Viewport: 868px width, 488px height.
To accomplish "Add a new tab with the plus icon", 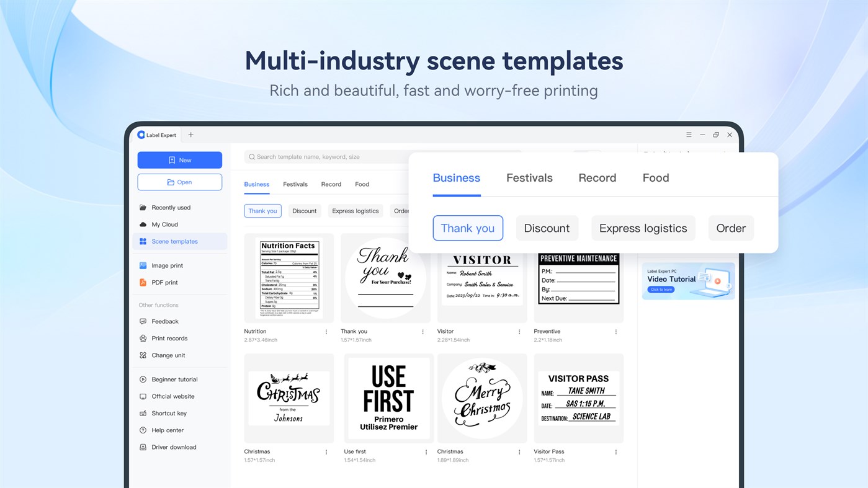I will click(190, 135).
